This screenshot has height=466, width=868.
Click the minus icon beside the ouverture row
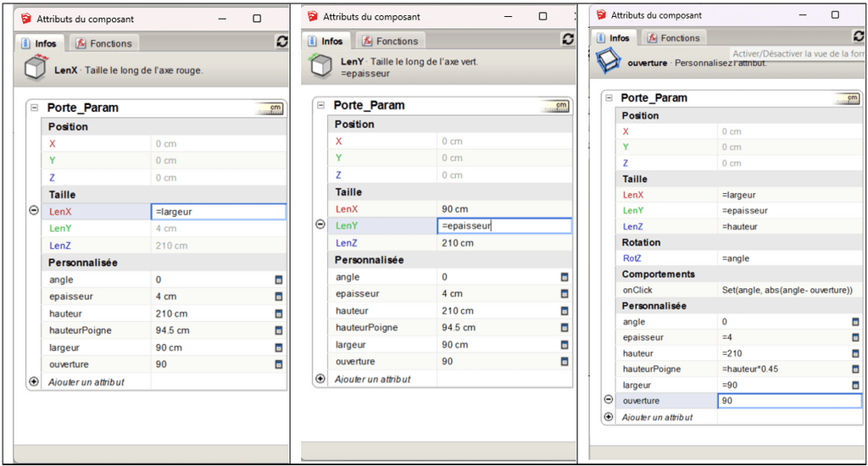click(608, 400)
